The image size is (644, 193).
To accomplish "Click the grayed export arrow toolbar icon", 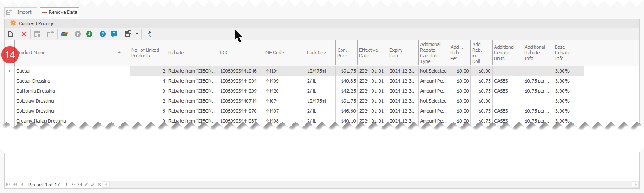I will coord(50,34).
